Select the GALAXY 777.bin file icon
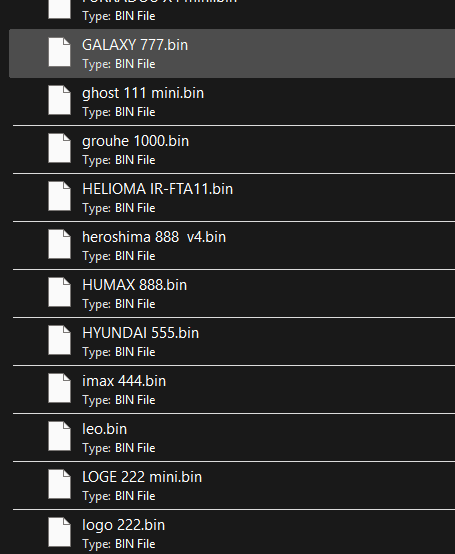 coord(59,52)
